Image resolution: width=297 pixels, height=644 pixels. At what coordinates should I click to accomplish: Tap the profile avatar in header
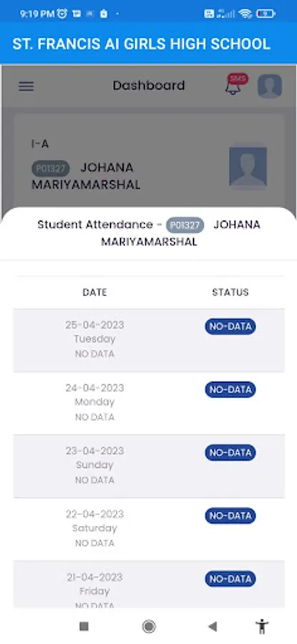coord(270,87)
